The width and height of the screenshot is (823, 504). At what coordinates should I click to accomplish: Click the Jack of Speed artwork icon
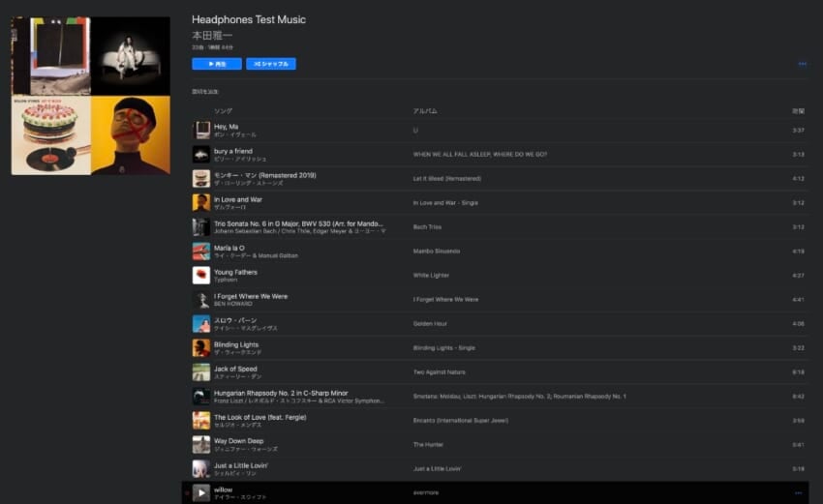click(200, 372)
